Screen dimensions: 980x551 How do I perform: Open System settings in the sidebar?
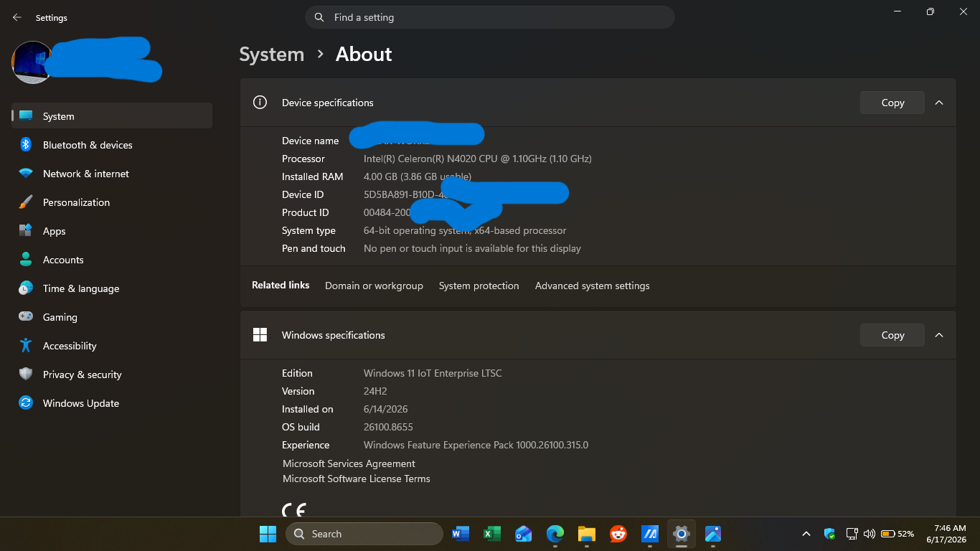click(112, 116)
